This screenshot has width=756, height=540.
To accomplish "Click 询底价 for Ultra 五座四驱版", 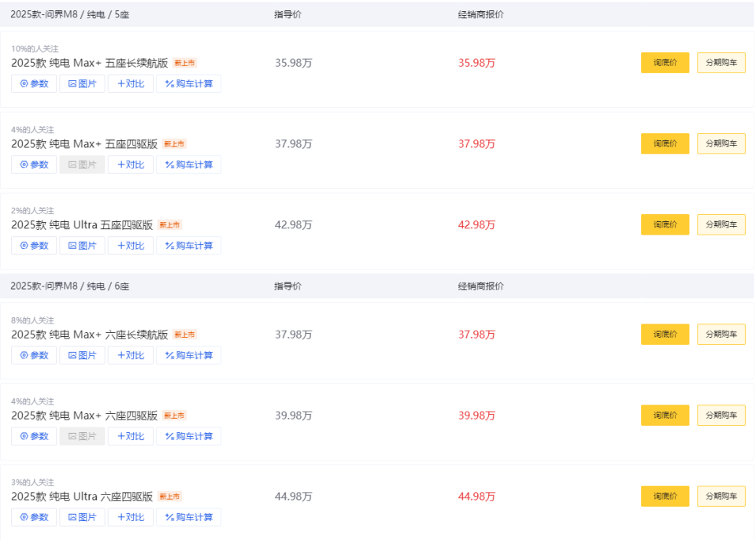I will 665,224.
